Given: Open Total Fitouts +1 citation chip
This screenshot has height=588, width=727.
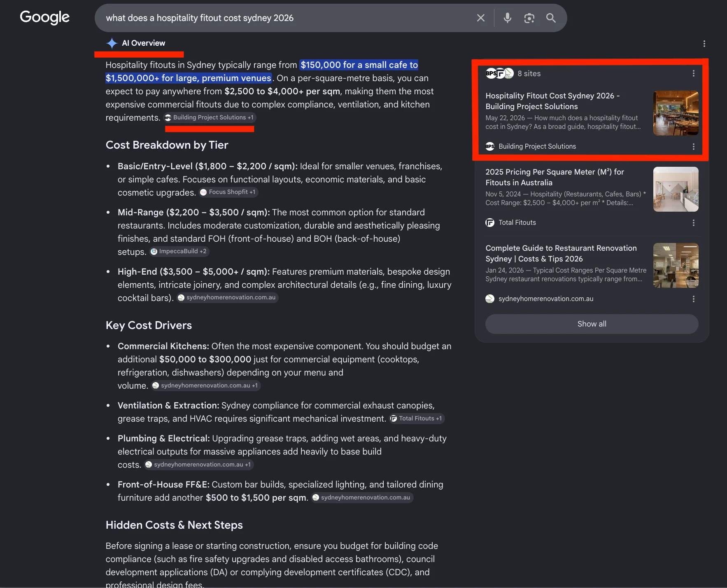Looking at the screenshot, I should 417,419.
